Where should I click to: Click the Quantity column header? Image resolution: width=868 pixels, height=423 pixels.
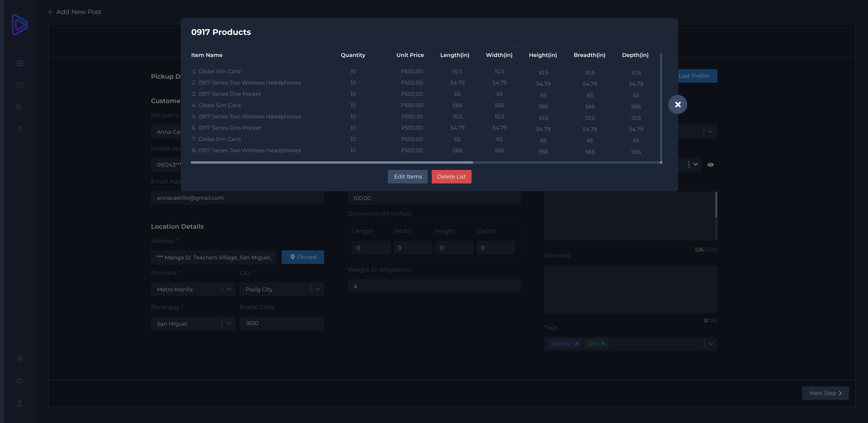[353, 55]
